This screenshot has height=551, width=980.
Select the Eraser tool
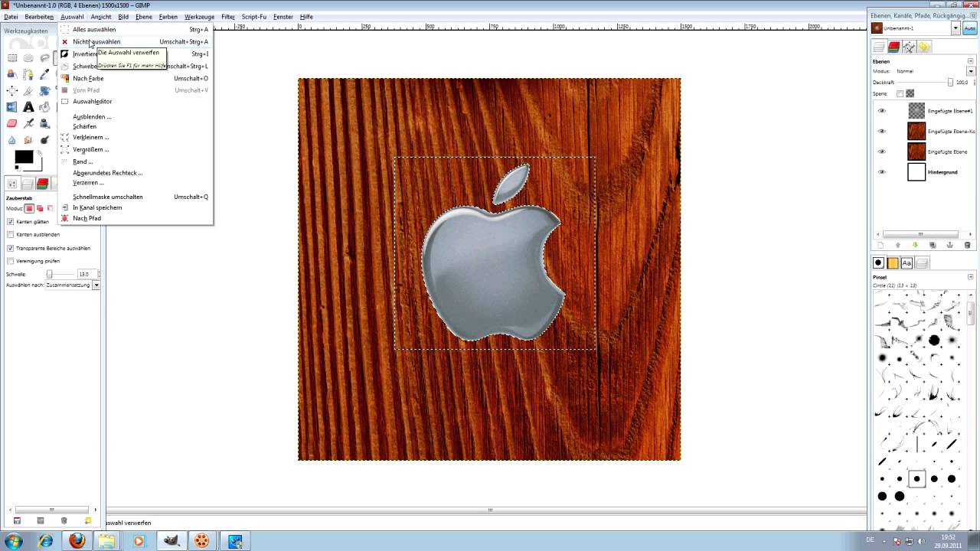coord(12,122)
